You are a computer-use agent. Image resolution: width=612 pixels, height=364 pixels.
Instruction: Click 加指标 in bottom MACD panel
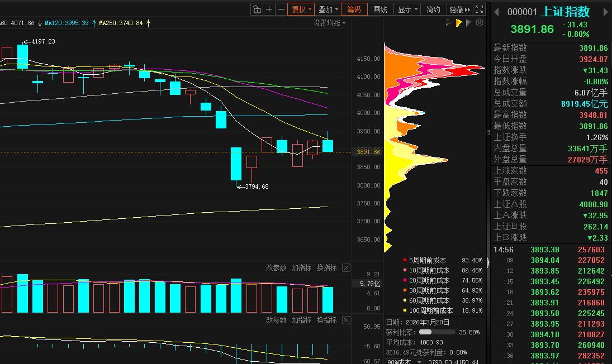pos(301,320)
